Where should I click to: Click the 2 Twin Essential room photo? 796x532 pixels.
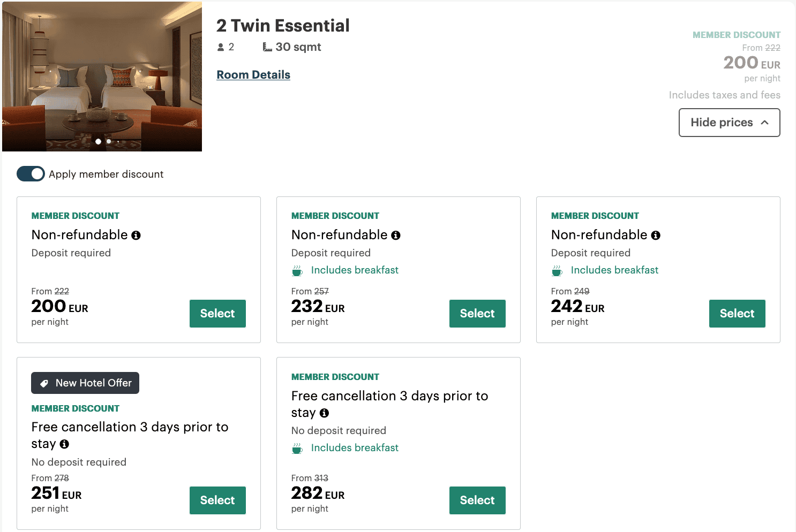[102, 75]
